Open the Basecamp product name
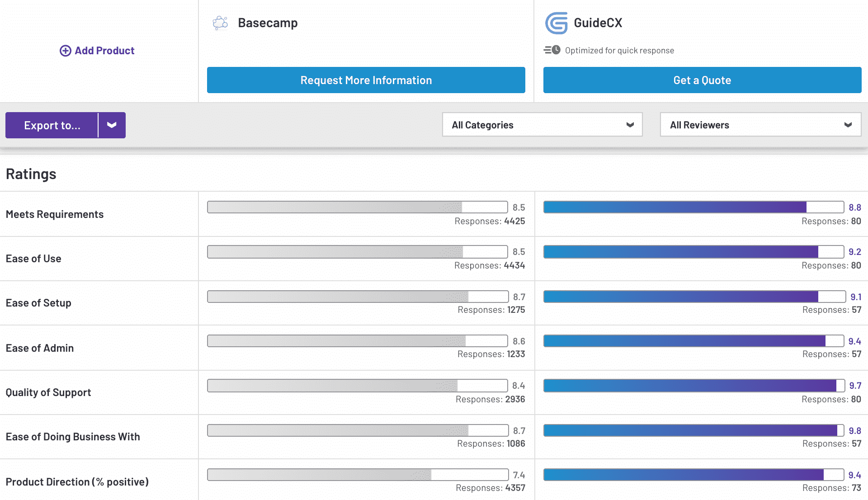 (268, 23)
